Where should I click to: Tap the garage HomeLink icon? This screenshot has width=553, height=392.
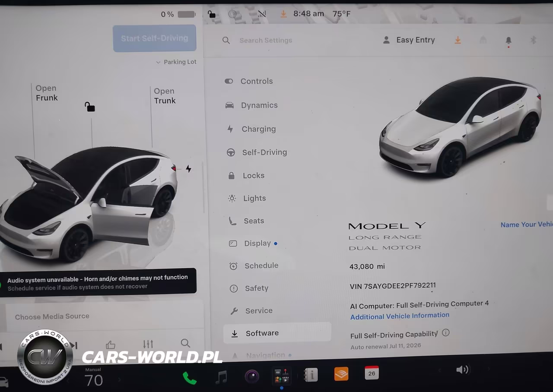click(x=483, y=40)
